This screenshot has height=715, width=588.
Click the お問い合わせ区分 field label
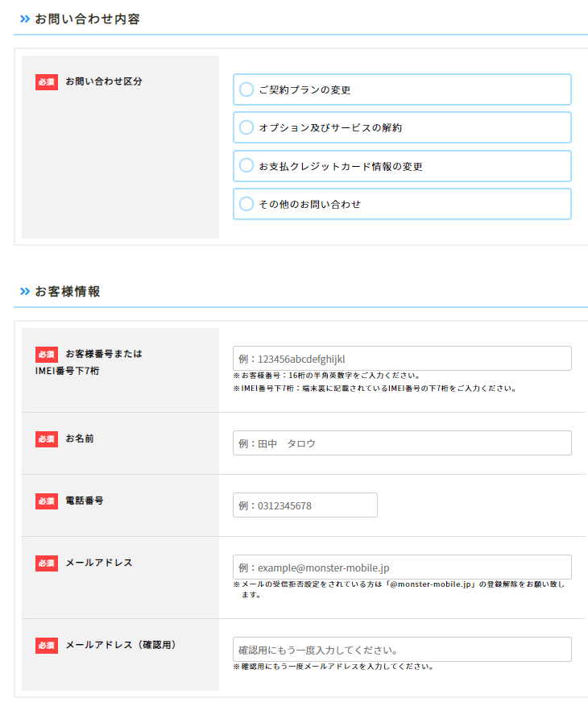pyautogui.click(x=104, y=81)
